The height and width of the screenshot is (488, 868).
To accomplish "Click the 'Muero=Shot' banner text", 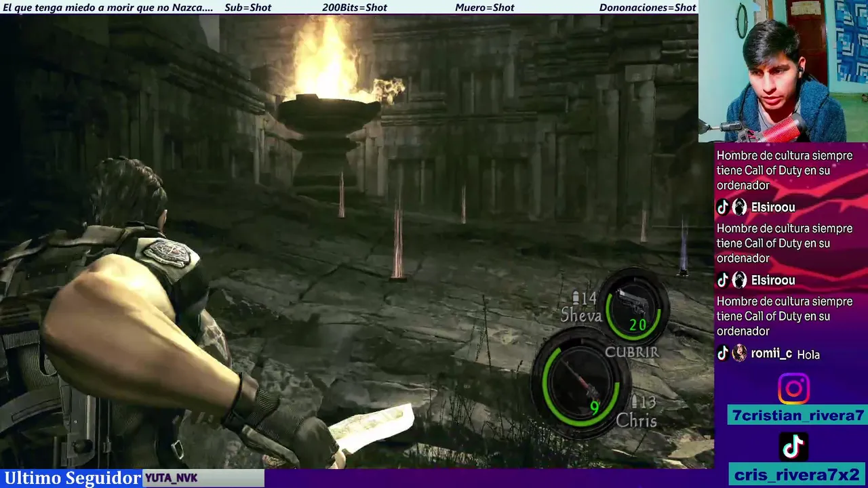I will tap(485, 7).
